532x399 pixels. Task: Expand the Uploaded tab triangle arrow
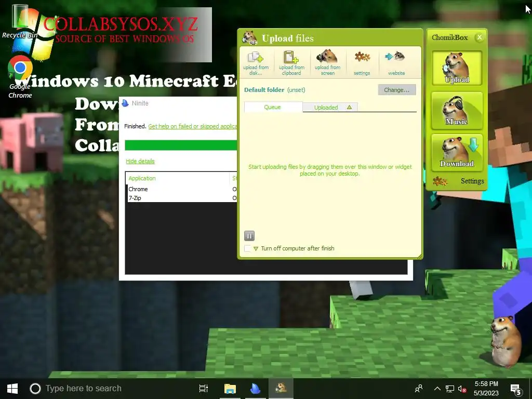tap(349, 108)
